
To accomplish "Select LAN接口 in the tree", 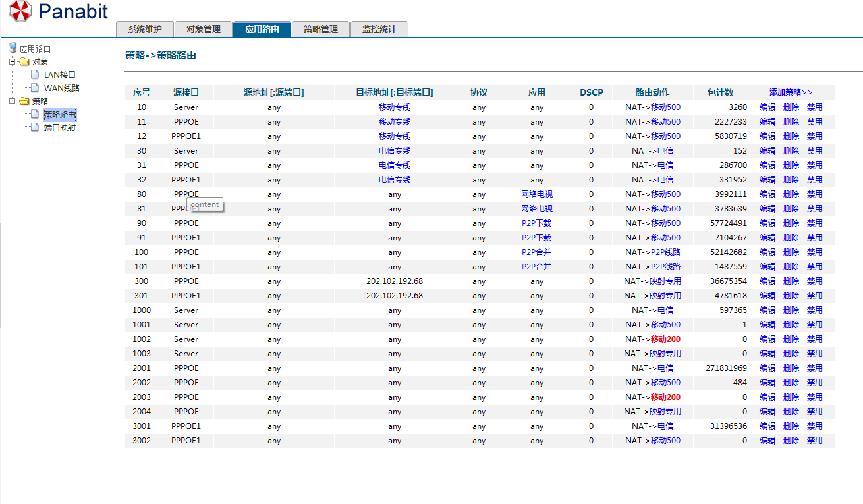I will pyautogui.click(x=60, y=75).
